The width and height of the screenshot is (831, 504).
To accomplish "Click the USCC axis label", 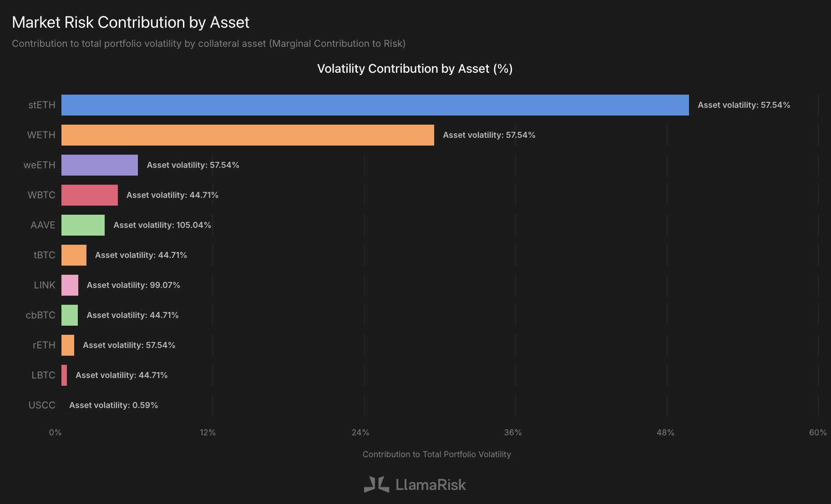I will [42, 405].
